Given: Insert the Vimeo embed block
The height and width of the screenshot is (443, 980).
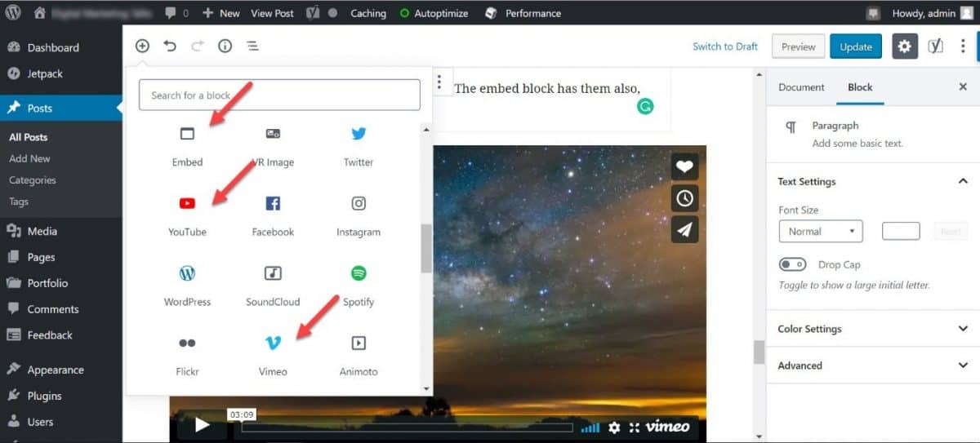Looking at the screenshot, I should click(x=273, y=355).
